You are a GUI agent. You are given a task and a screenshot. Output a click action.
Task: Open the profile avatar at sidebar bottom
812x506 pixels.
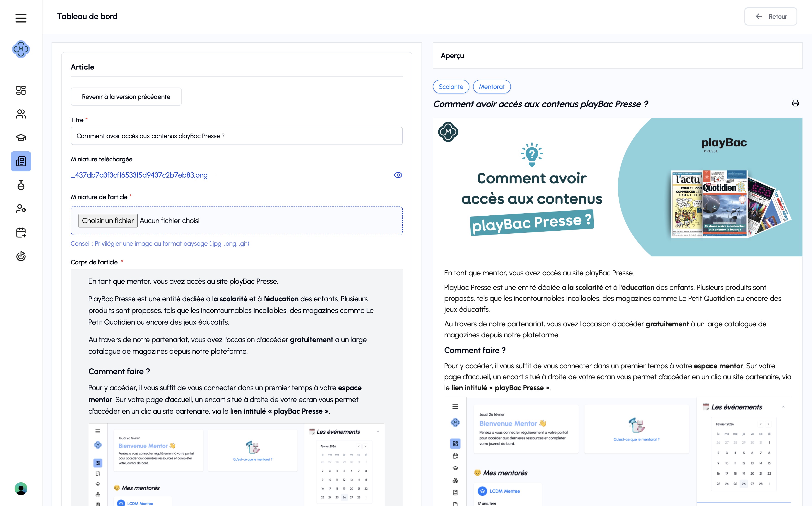[x=21, y=489]
